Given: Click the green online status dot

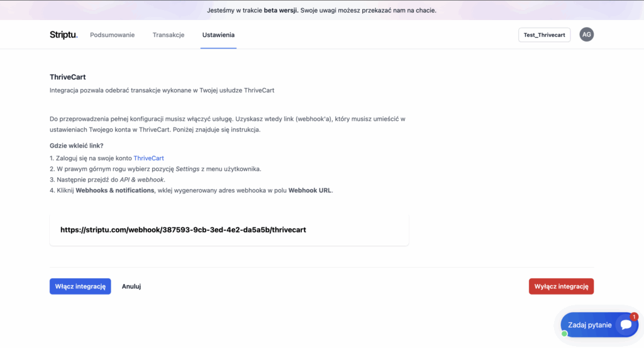Looking at the screenshot, I should 564,334.
